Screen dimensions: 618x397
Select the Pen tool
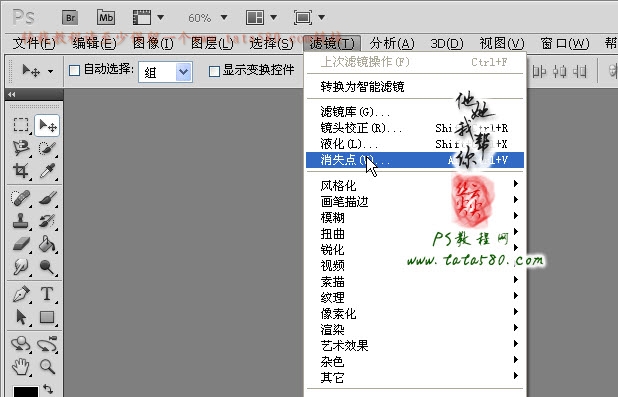pyautogui.click(x=21, y=294)
